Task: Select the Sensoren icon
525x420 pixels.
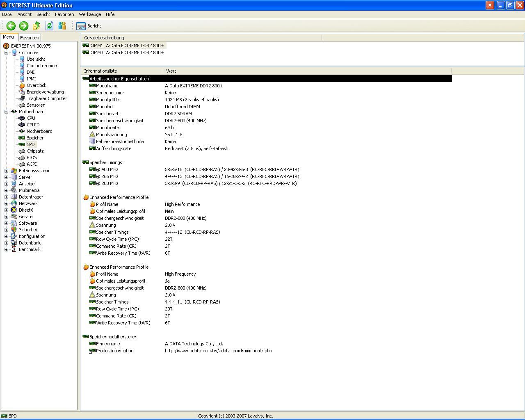Action: coord(22,105)
